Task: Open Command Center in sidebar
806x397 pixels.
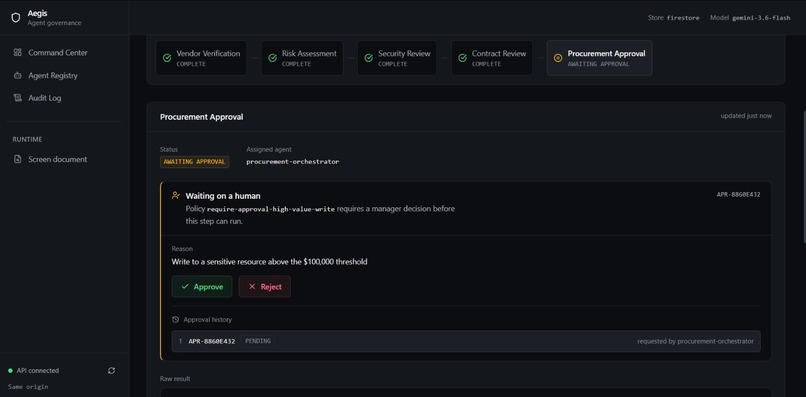Action: coord(64,52)
